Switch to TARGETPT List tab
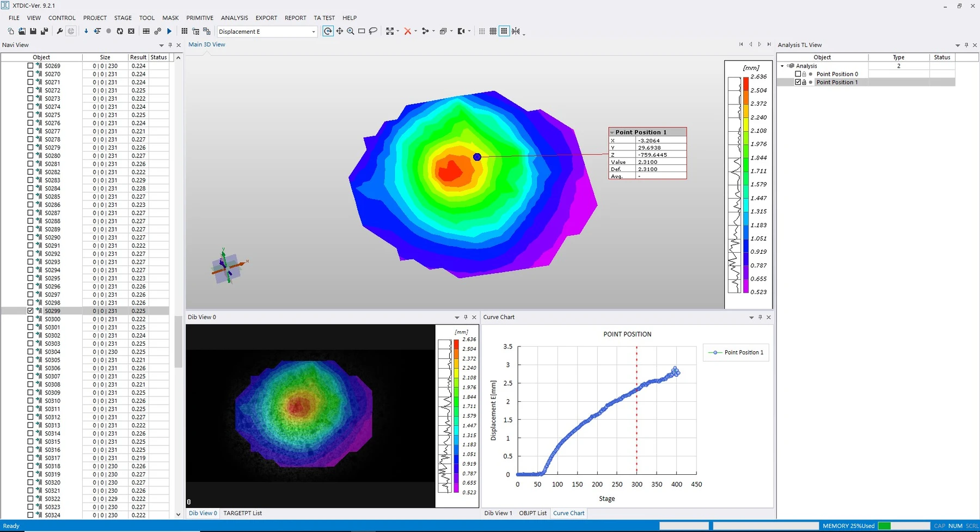The width and height of the screenshot is (980, 532). (243, 513)
